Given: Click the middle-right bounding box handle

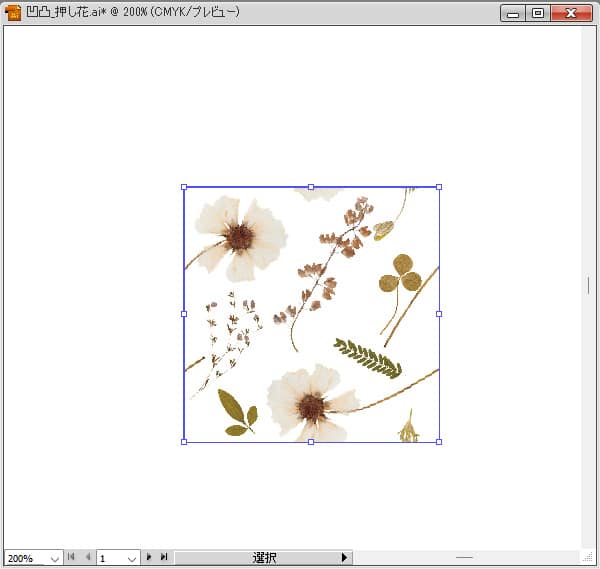Looking at the screenshot, I should pyautogui.click(x=439, y=314).
